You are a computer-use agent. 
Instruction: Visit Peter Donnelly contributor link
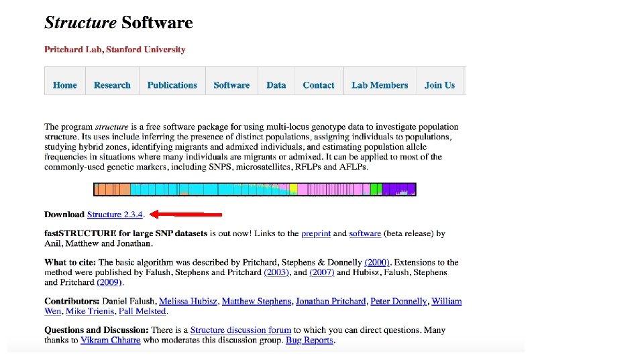[x=398, y=301]
